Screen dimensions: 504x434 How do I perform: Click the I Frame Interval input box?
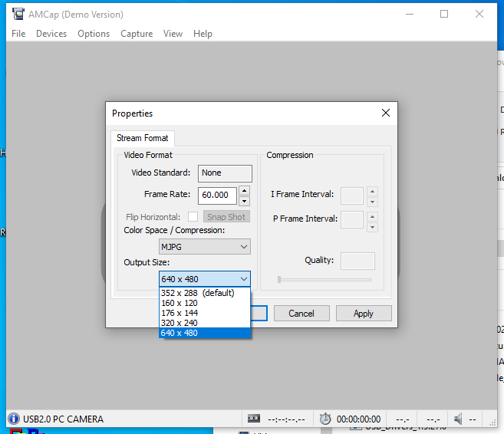click(x=352, y=196)
